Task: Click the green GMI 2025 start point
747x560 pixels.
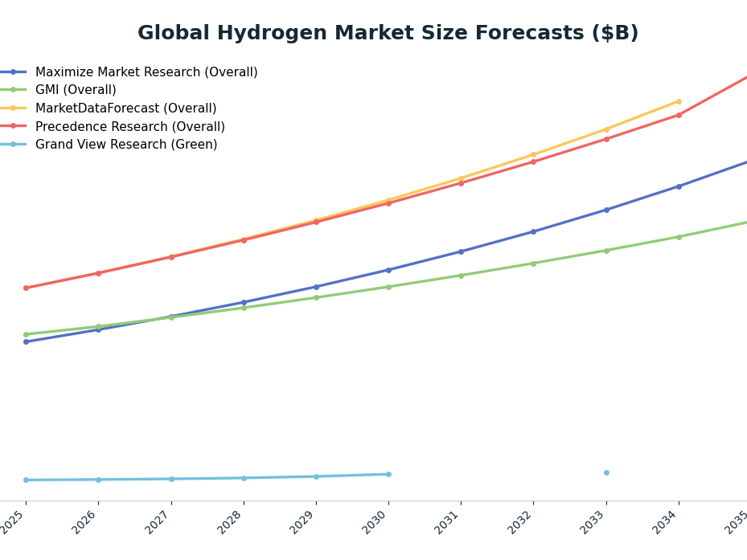Action: pyautogui.click(x=27, y=334)
